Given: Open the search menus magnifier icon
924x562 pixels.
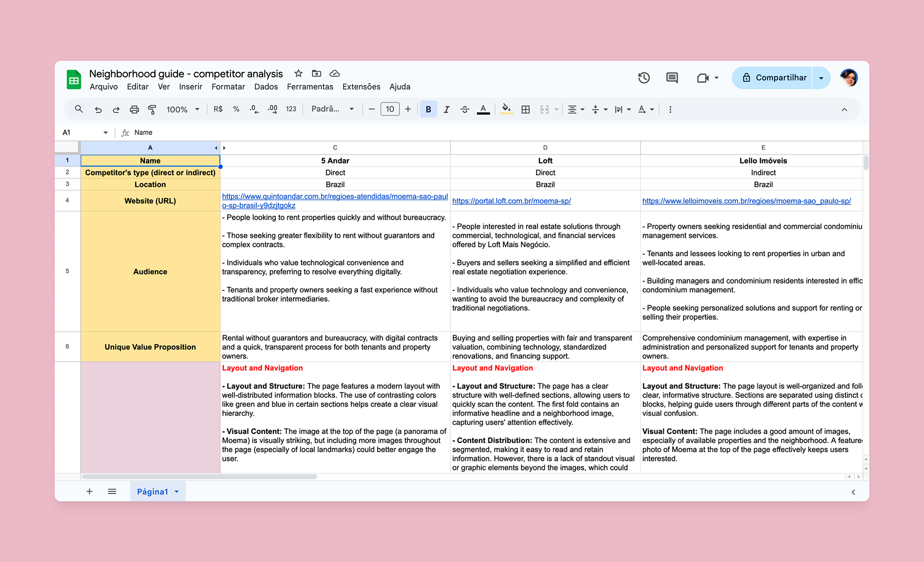Looking at the screenshot, I should [x=79, y=109].
